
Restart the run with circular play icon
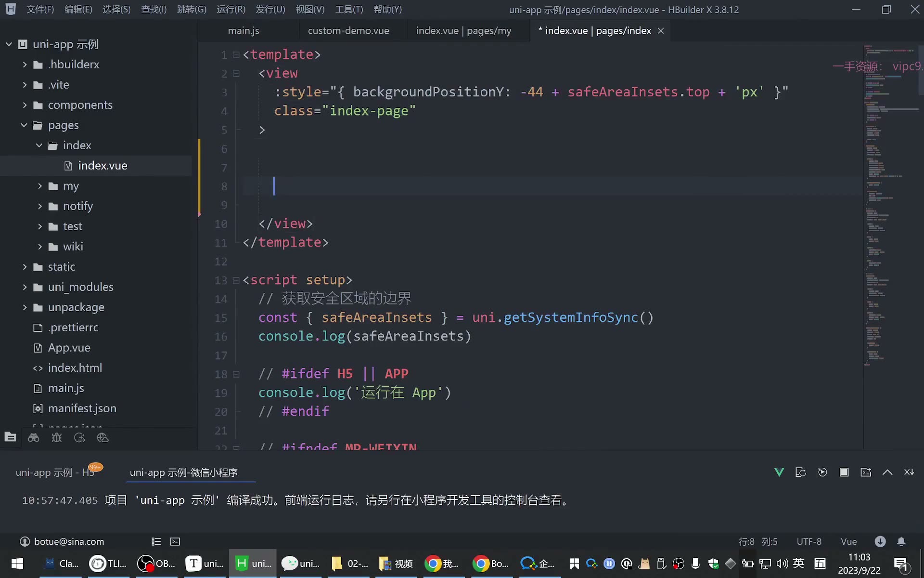[x=822, y=472]
